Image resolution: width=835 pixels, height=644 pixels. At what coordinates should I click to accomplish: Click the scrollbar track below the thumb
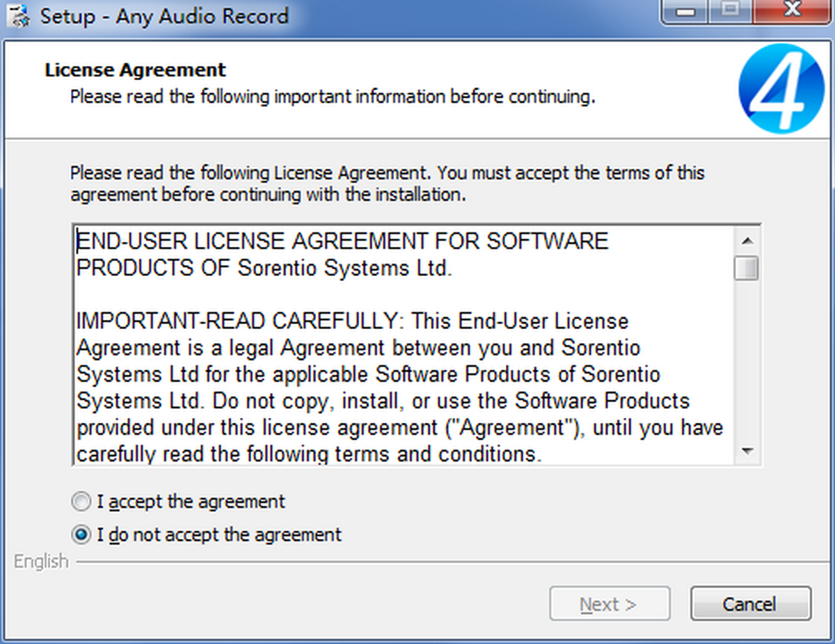pos(747,362)
